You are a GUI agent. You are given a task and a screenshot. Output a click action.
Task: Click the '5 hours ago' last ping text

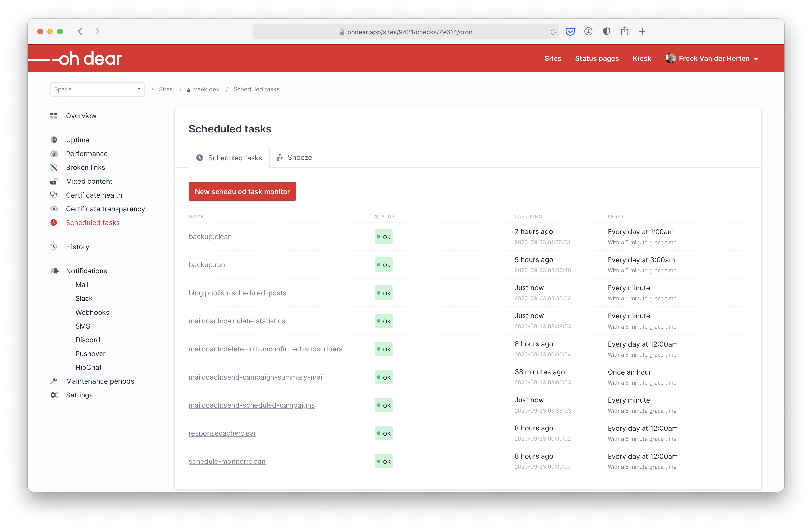pos(534,260)
